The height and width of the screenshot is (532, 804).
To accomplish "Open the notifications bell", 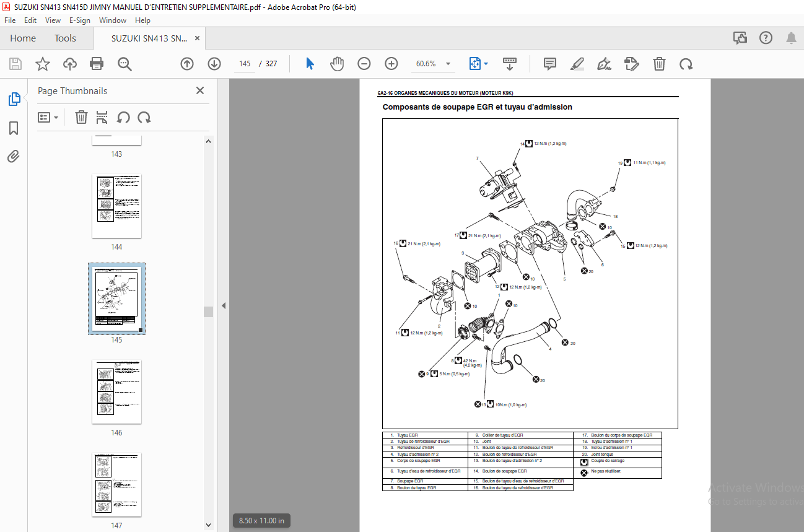I will click(791, 38).
